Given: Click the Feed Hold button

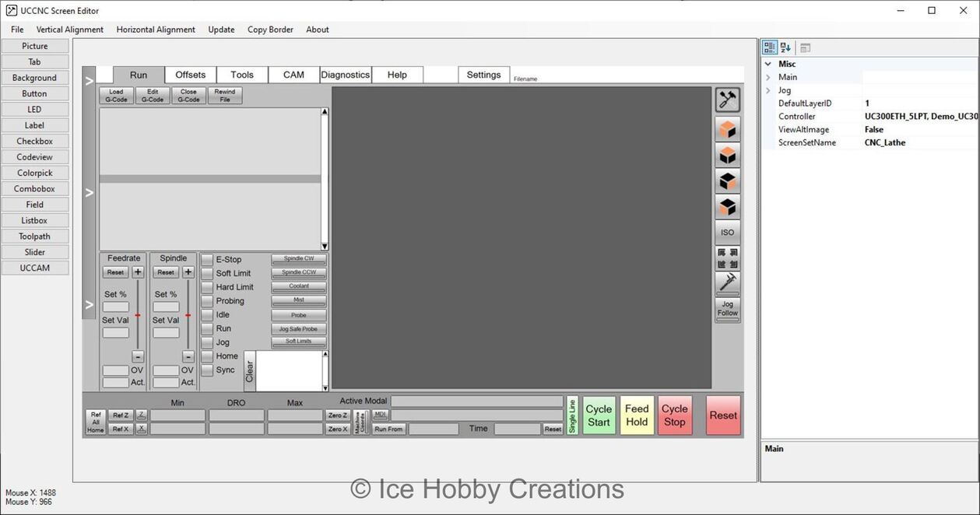Looking at the screenshot, I should click(x=637, y=415).
